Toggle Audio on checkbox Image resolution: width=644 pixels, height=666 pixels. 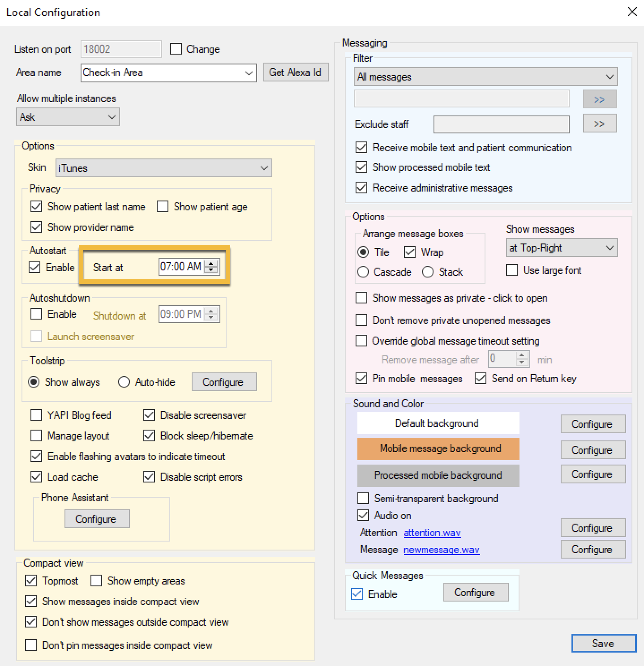tap(363, 515)
